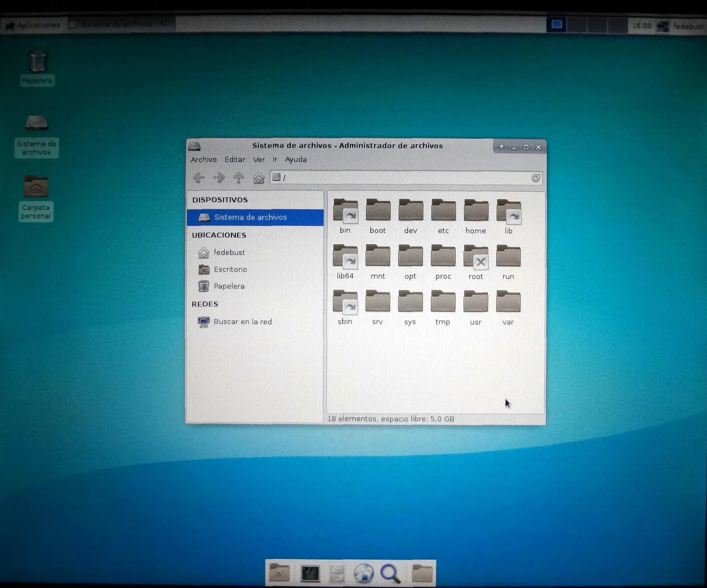Switch to first workspace in panel
This screenshot has height=588, width=707.
pyautogui.click(x=557, y=25)
